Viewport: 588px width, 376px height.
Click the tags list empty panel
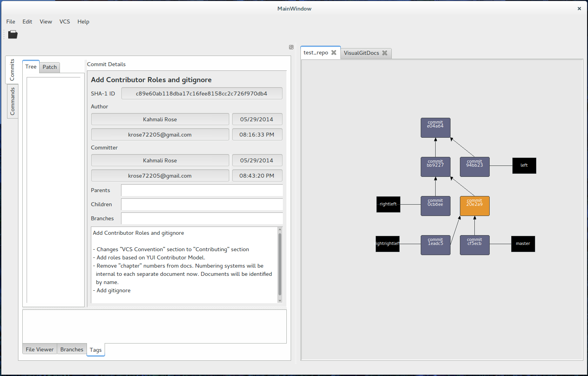(x=154, y=326)
